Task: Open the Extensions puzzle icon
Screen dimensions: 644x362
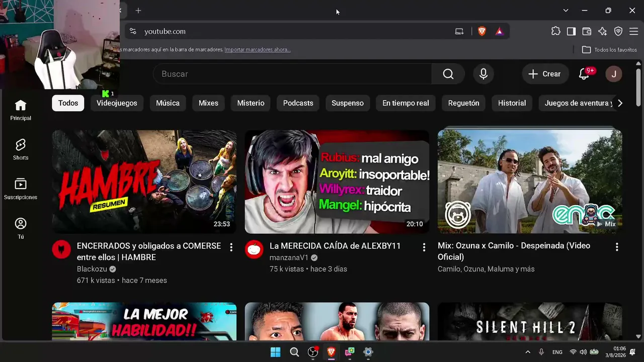Action: (555, 31)
